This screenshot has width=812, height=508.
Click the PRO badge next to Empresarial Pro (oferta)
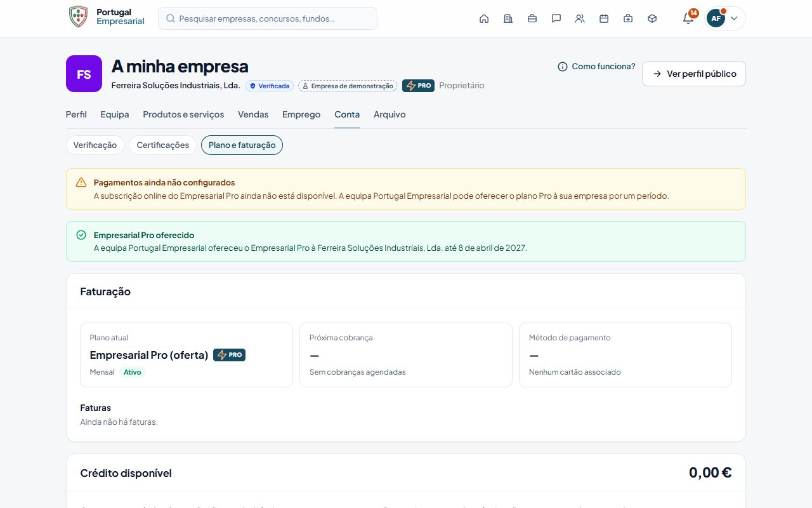(229, 355)
